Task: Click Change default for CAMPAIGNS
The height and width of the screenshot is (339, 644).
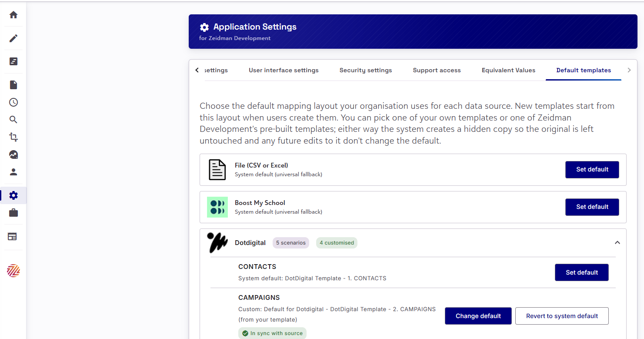Action: pyautogui.click(x=478, y=316)
